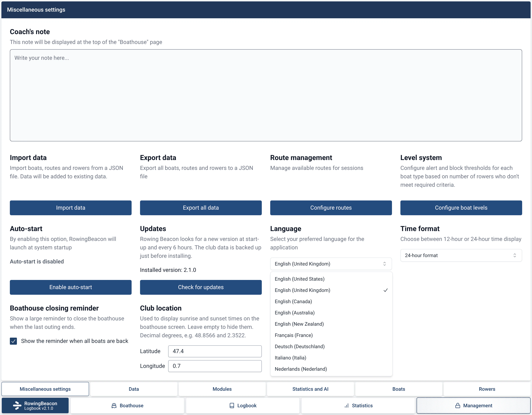Click the book icon beside Logbook
532x415 pixels.
[232, 406]
